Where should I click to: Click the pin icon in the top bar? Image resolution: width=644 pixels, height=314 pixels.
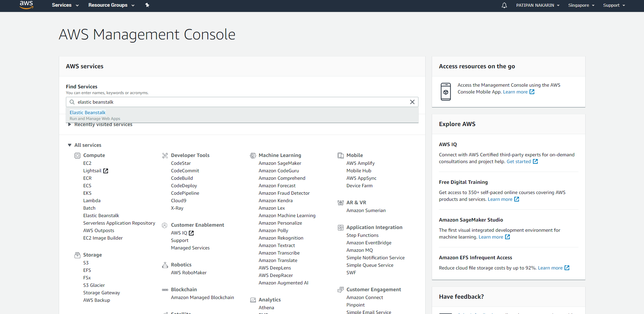pyautogui.click(x=147, y=5)
